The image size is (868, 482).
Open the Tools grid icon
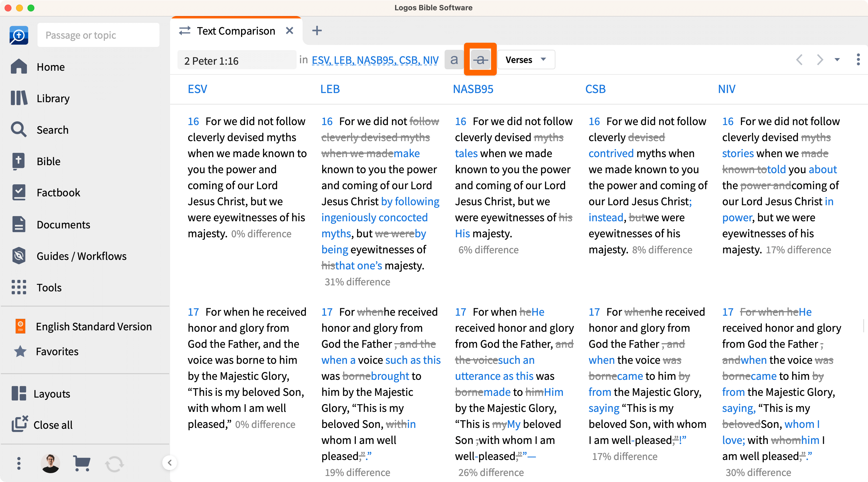19,287
